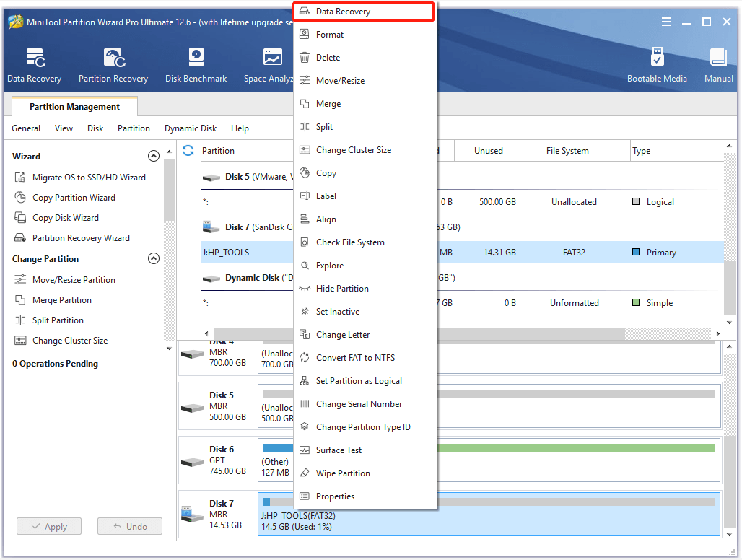Click the refresh icon beside Partition header

[x=188, y=150]
